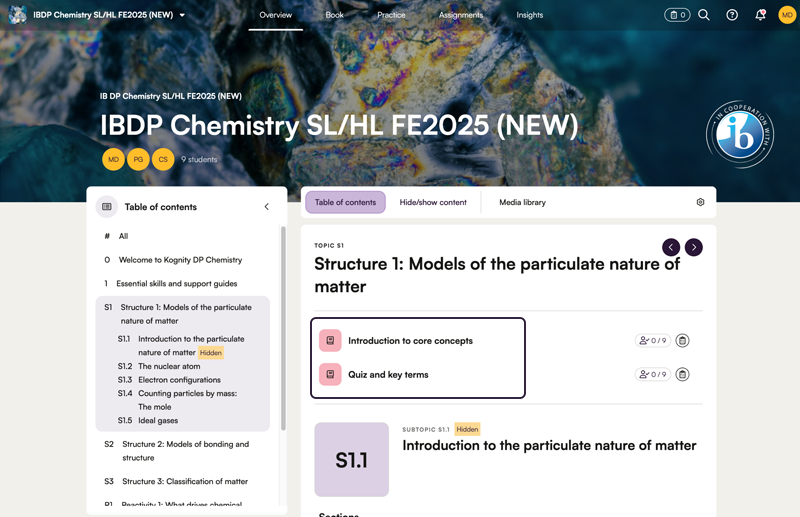Open the Introduction to the particulate nature heading
The width and height of the screenshot is (800, 517).
[549, 446]
